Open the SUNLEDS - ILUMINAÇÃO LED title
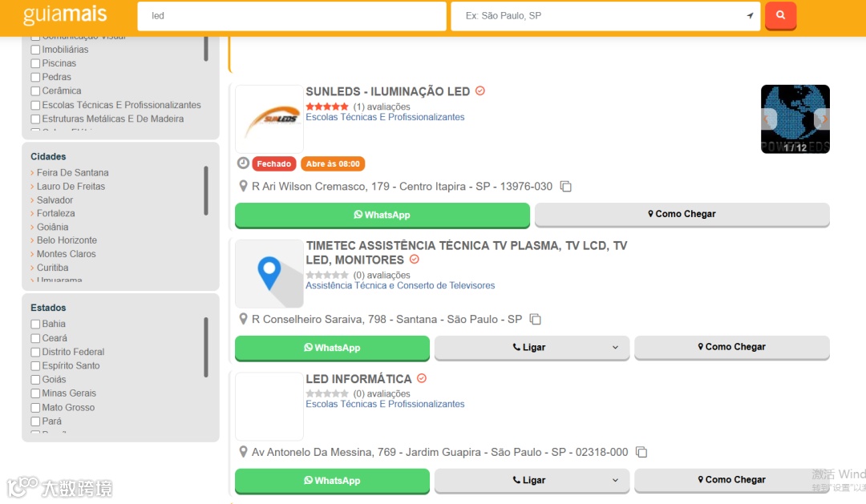 click(x=388, y=91)
